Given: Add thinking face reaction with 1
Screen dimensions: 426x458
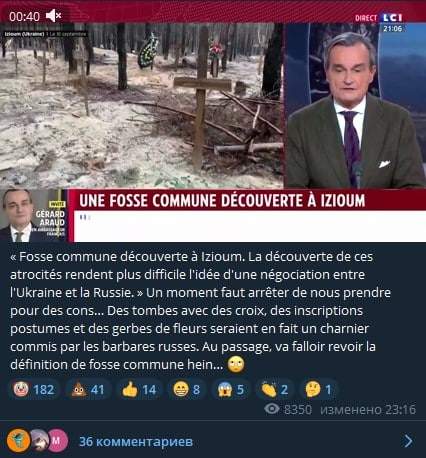Looking at the screenshot, I should [x=318, y=389].
